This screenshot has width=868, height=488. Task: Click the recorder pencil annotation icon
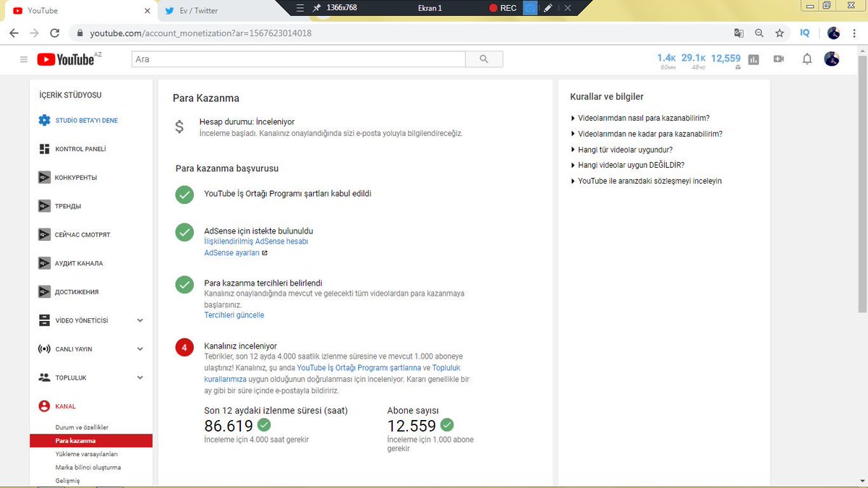tap(548, 8)
